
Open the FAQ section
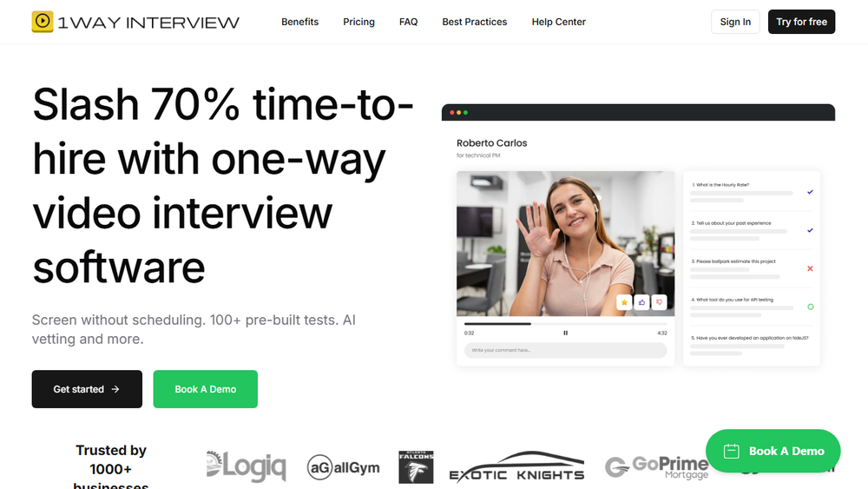(409, 22)
